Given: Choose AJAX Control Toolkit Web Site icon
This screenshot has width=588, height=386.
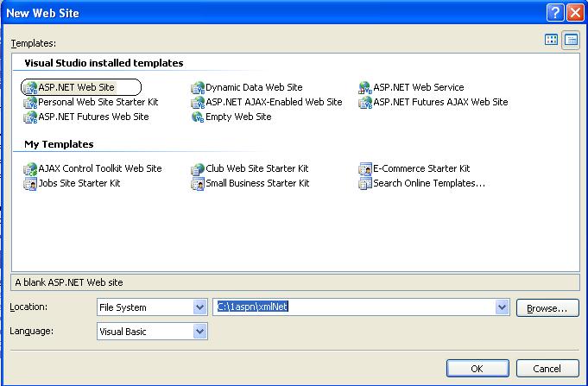Looking at the screenshot, I should click(30, 168).
